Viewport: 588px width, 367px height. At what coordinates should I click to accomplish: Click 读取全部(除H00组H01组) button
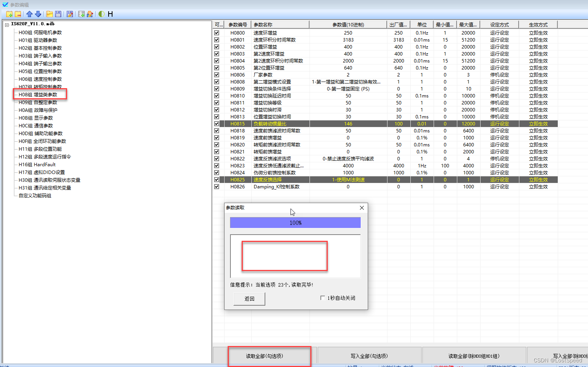pyautogui.click(x=474, y=356)
